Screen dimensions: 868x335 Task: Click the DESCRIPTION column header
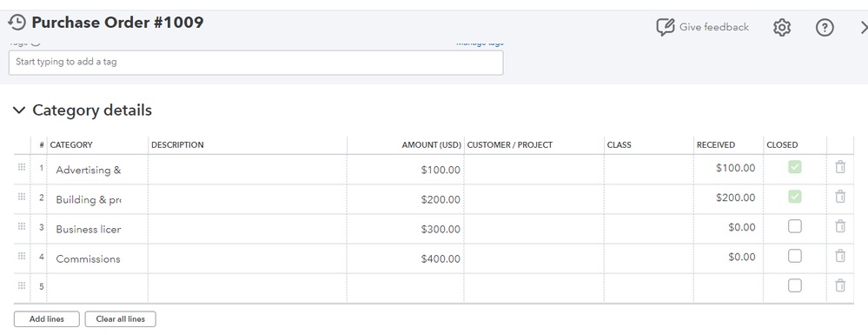177,144
